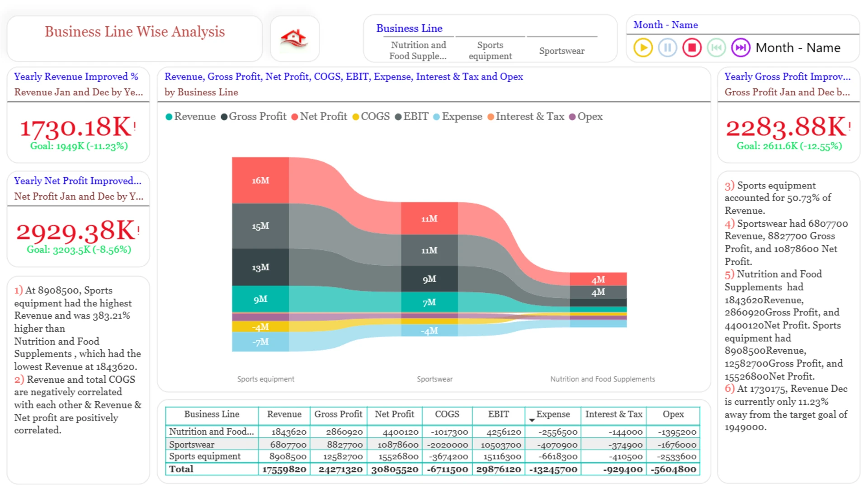This screenshot has width=868, height=488.
Task: Click the Yearly Net Profit Improved title
Action: tap(77, 181)
